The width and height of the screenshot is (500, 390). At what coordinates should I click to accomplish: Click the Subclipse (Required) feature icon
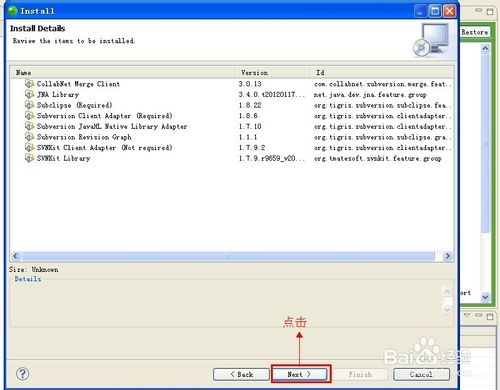point(29,105)
